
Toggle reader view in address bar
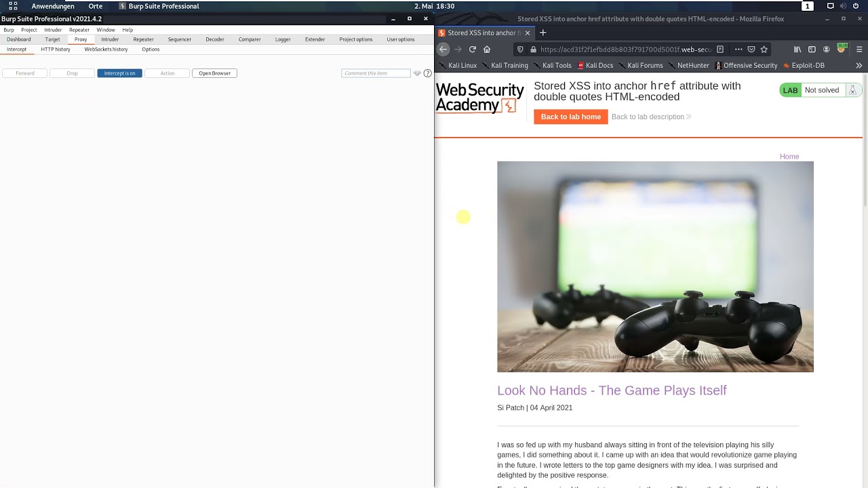(x=720, y=49)
